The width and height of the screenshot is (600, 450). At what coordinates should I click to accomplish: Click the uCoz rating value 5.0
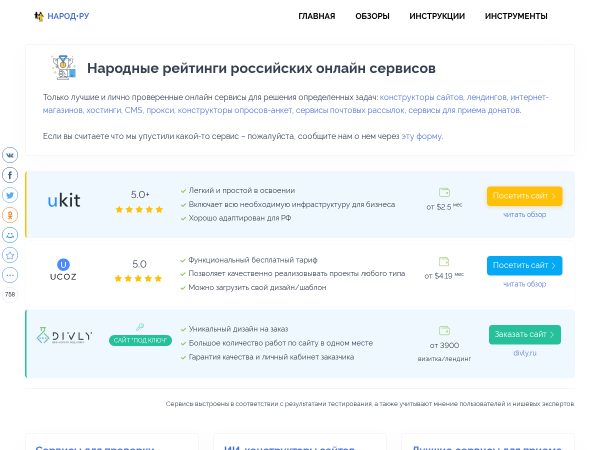point(139,264)
